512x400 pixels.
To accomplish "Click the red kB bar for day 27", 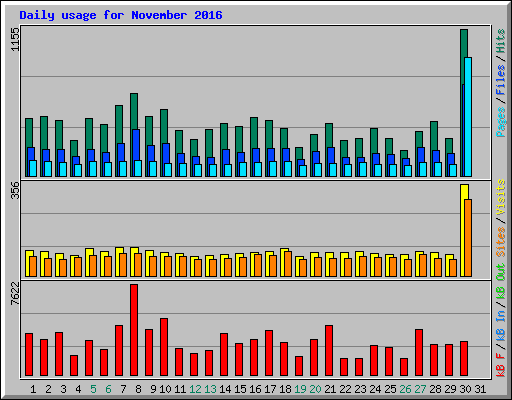I will click(x=419, y=353).
